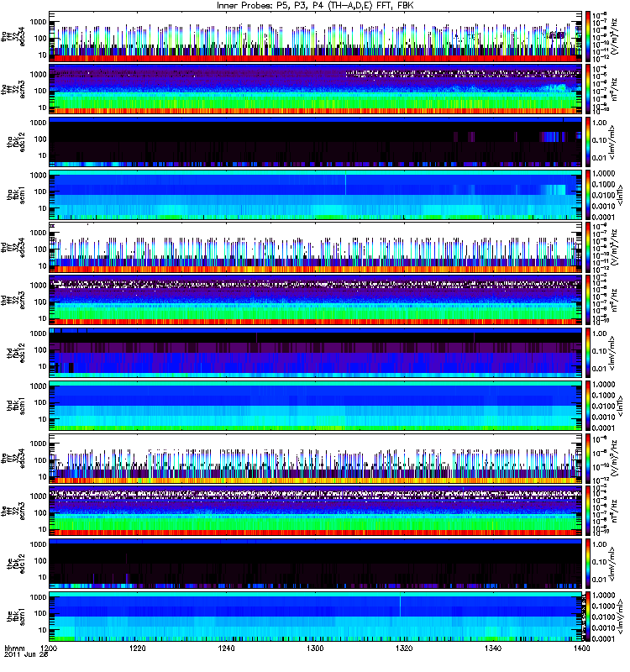630x672 pixels.
Task: Click the thd fbk edc12 spectrogram panel
Action: tap(315, 353)
